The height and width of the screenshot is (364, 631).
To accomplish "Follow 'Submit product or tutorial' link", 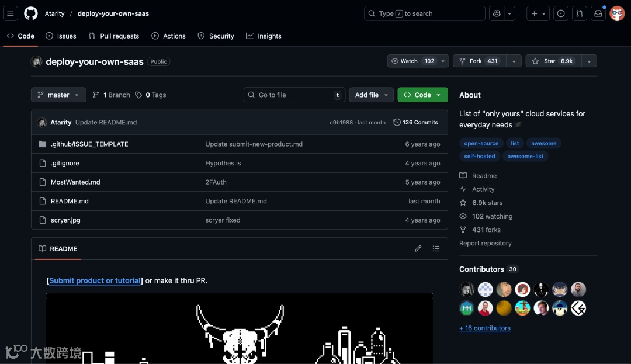I will coord(95,280).
